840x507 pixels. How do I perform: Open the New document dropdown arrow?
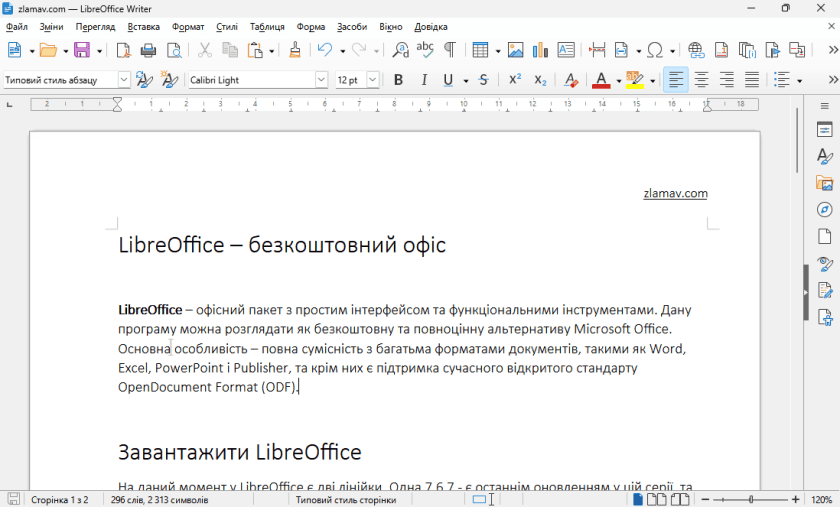point(32,51)
